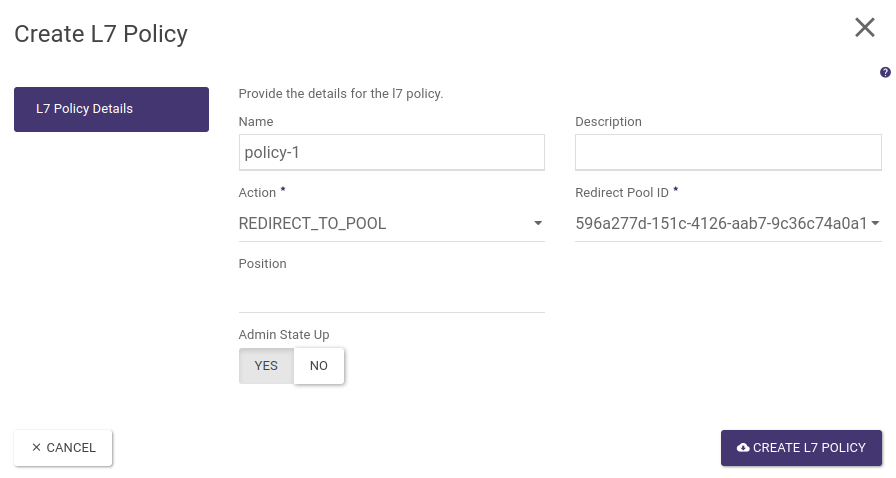Click the cloud upload icon on create button

[743, 448]
